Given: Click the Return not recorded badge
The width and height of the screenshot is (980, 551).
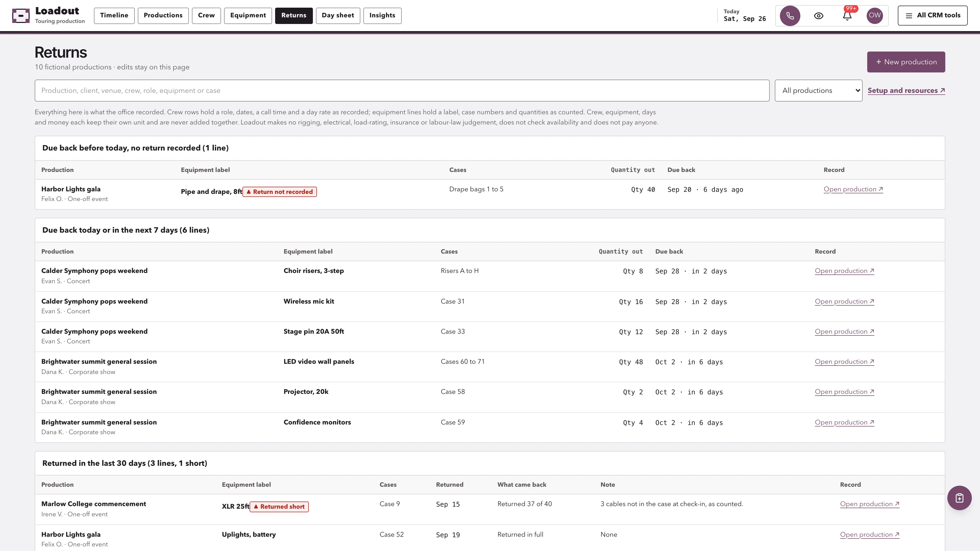Looking at the screenshot, I should (280, 192).
